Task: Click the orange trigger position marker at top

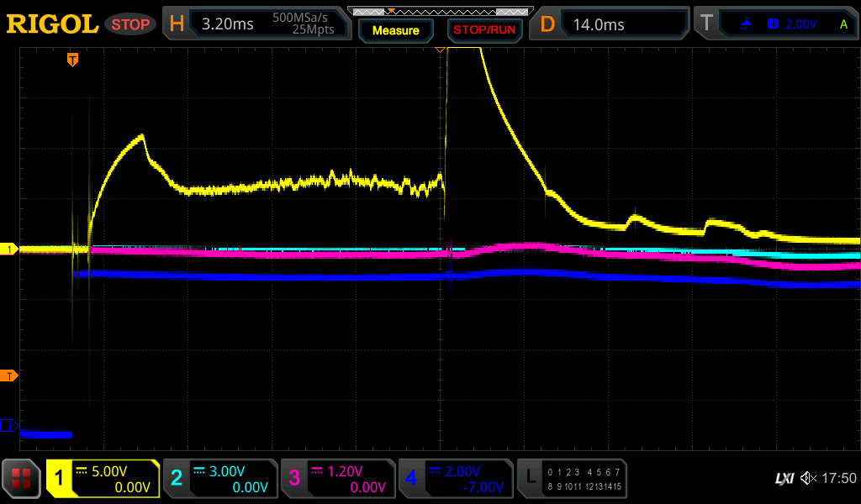Action: (73, 60)
